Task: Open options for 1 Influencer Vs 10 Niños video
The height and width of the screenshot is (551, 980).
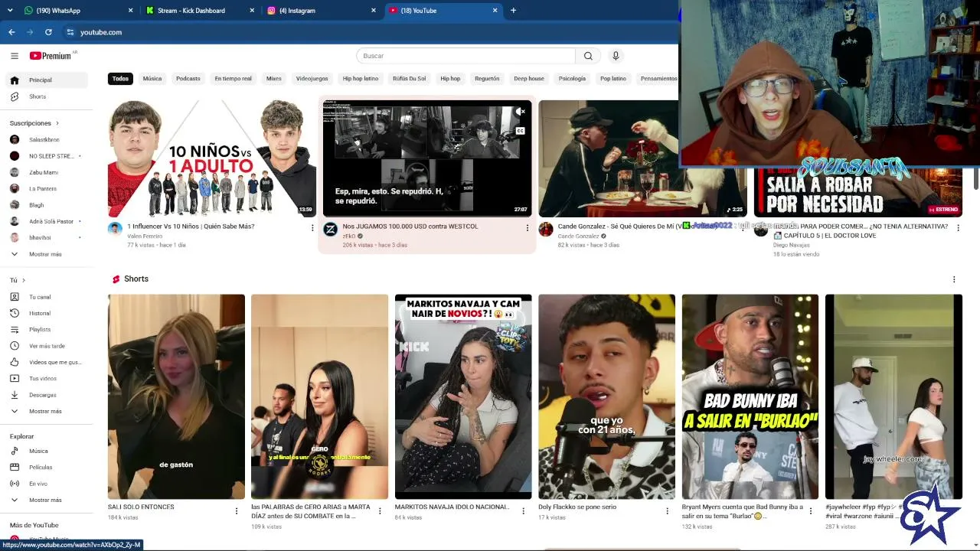Action: pos(312,227)
